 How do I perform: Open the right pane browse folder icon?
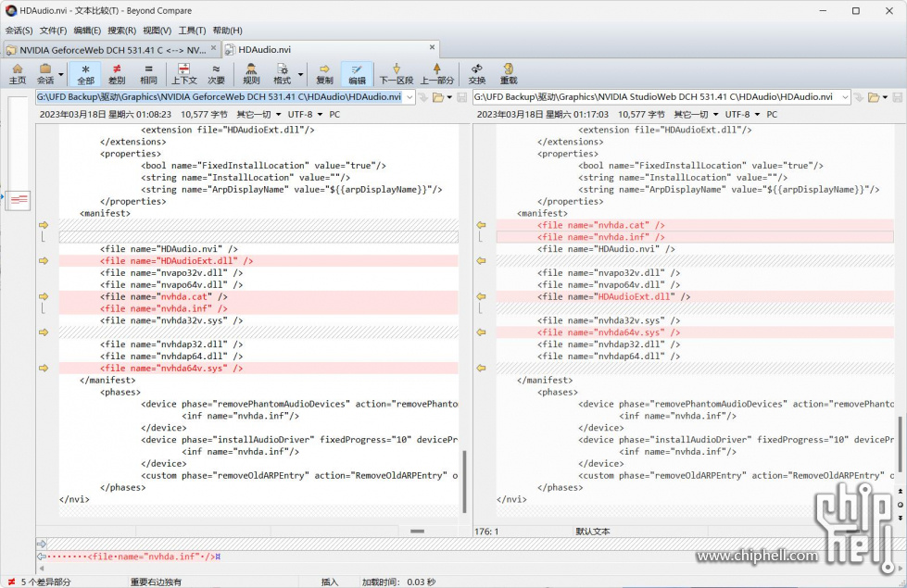pos(874,97)
